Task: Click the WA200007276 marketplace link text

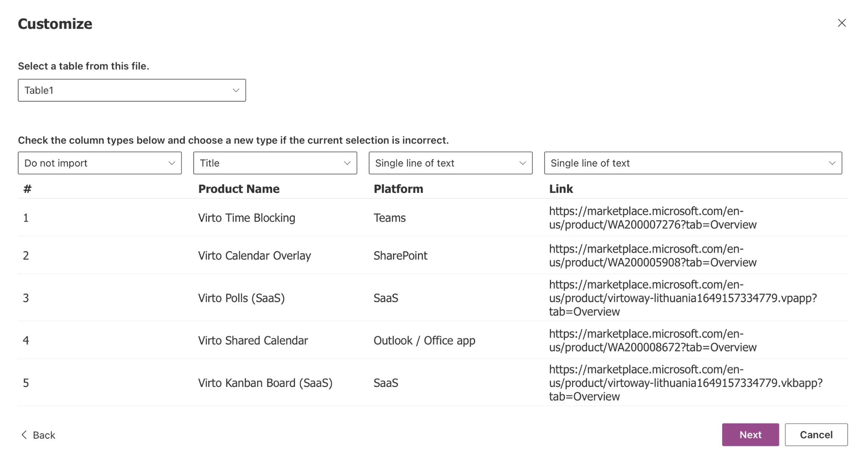Action: pos(653,218)
